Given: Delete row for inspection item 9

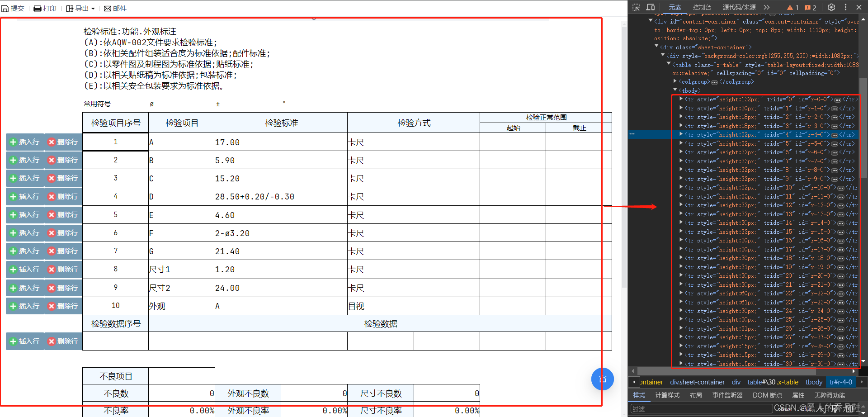Looking at the screenshot, I should click(63, 288).
